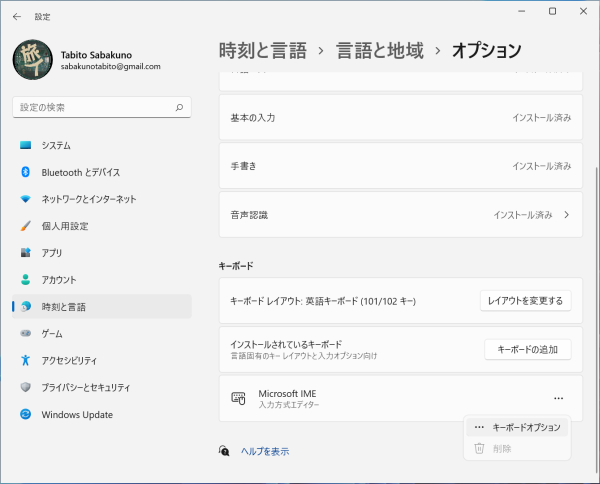Open Windows Update in sidebar
This screenshot has height=484, width=600.
pyautogui.click(x=102, y=414)
